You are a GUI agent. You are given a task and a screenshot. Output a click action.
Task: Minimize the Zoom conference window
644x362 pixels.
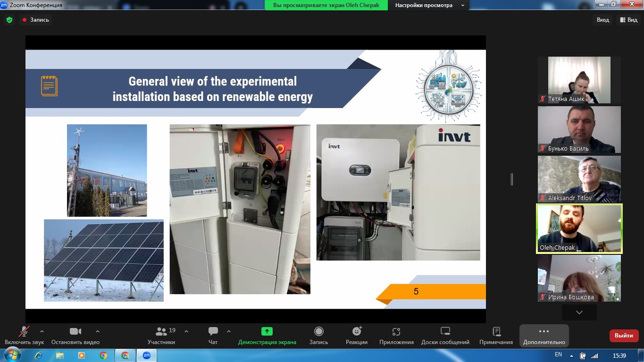pyautogui.click(x=600, y=4)
